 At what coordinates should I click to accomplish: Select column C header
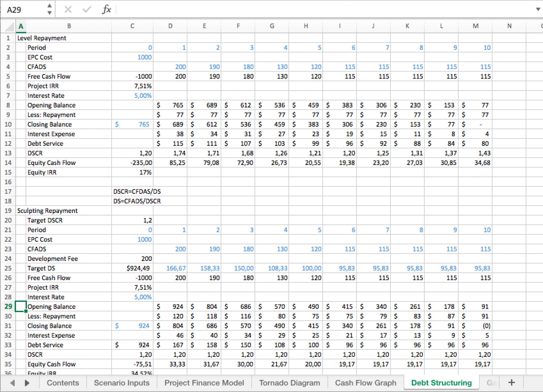pyautogui.click(x=132, y=26)
